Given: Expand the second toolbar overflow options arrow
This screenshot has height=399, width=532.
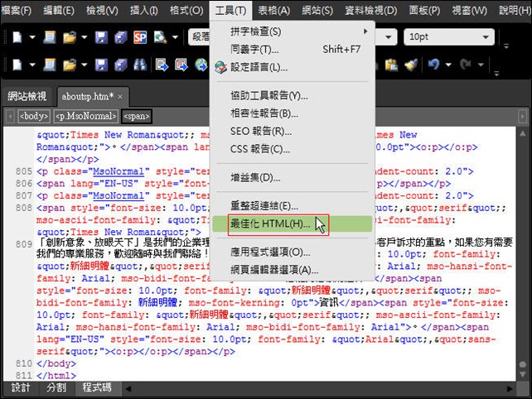Looking at the screenshot, I should (x=496, y=73).
